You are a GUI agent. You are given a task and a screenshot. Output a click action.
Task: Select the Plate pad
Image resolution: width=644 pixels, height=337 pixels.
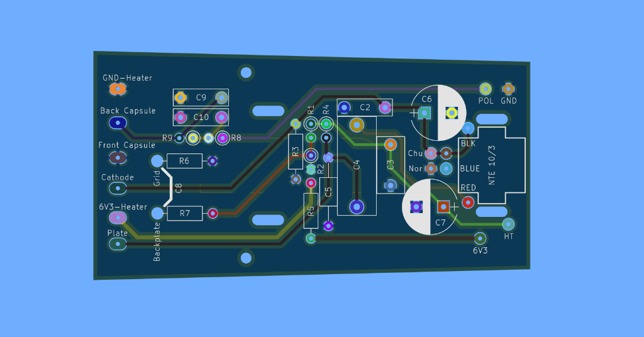(x=117, y=244)
